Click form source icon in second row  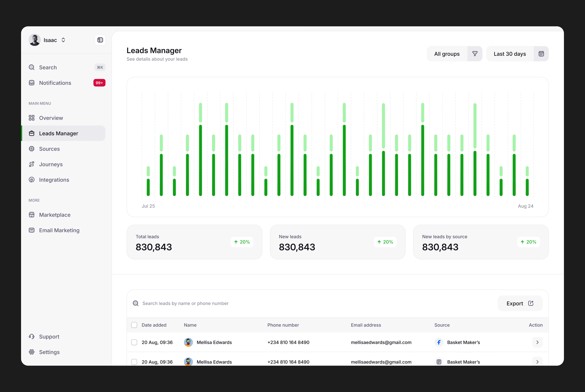click(439, 361)
